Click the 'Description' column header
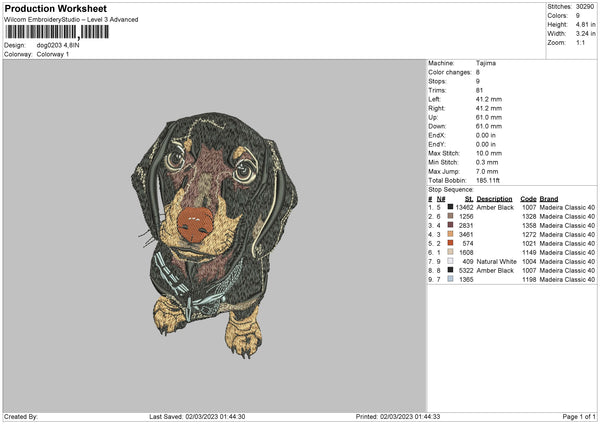Viewport: 600px width, 424px height. pyautogui.click(x=494, y=199)
